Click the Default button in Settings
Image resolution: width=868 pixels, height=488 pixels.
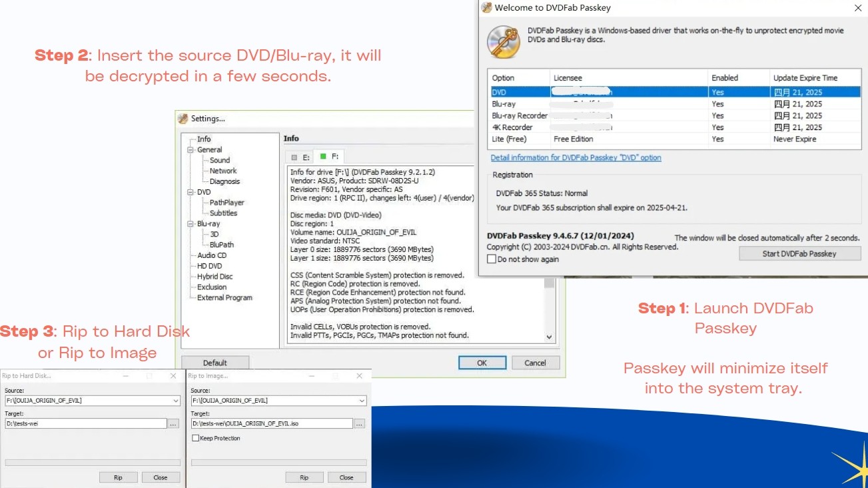tap(215, 362)
